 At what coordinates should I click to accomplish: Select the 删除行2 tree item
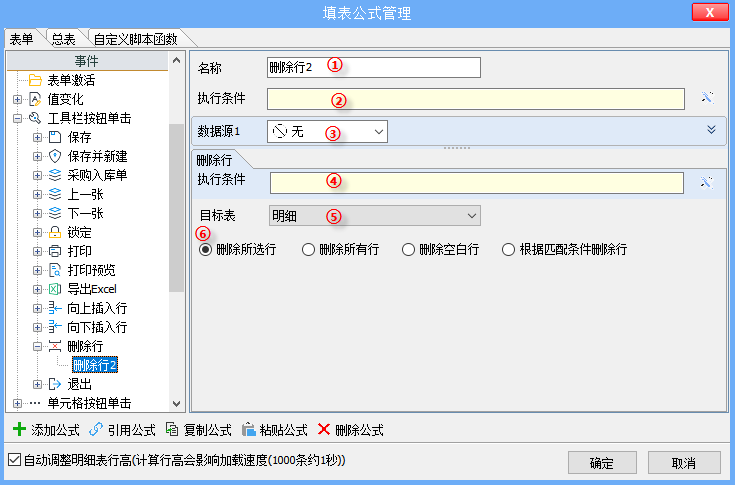95,365
